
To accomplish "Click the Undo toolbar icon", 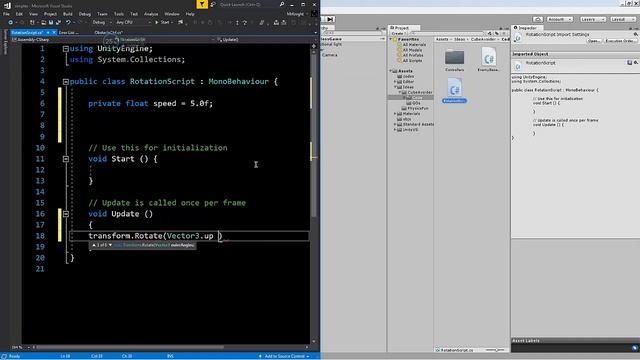I will (68, 22).
